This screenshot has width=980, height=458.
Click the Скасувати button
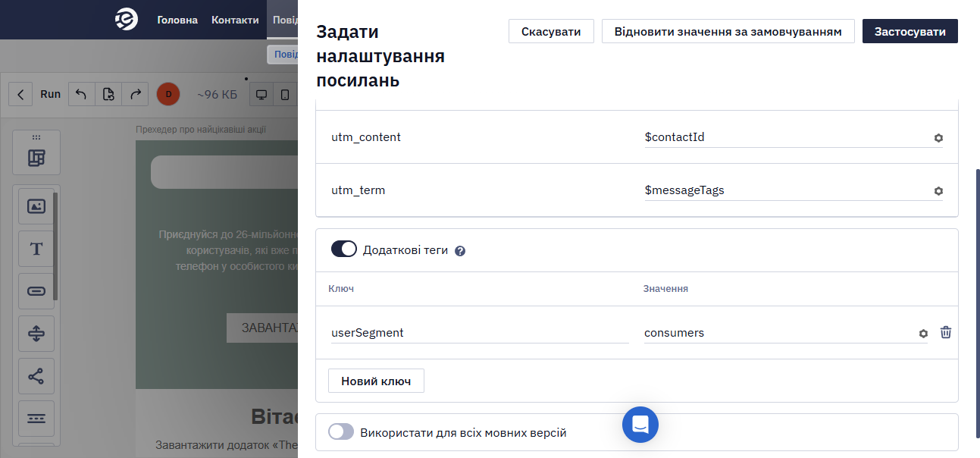pos(551,31)
